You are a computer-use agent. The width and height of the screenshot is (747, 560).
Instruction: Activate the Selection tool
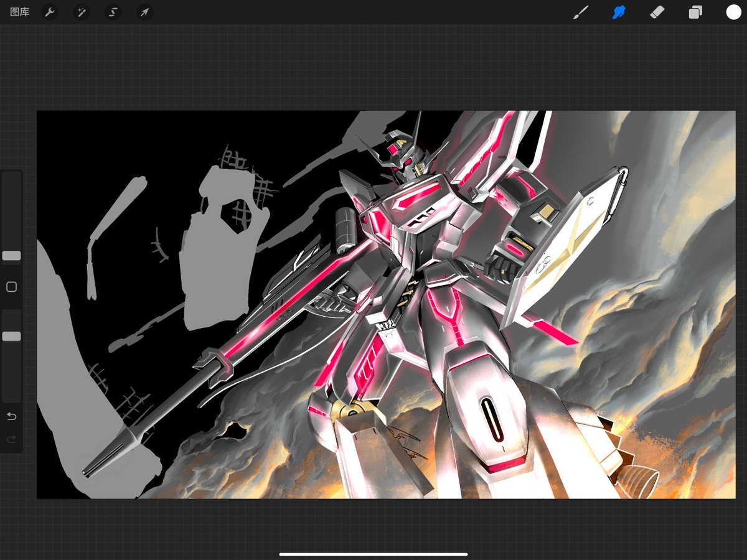pyautogui.click(x=113, y=12)
